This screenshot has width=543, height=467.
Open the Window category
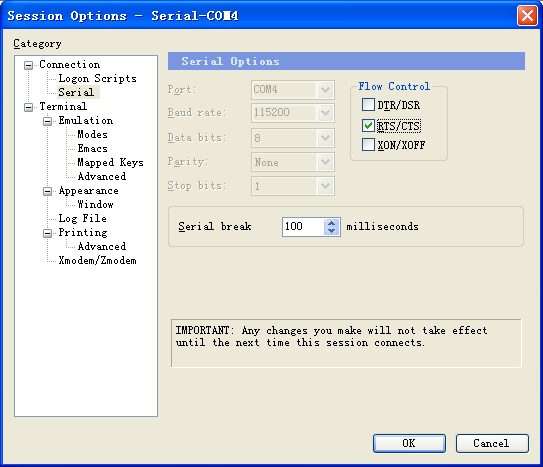(x=96, y=205)
